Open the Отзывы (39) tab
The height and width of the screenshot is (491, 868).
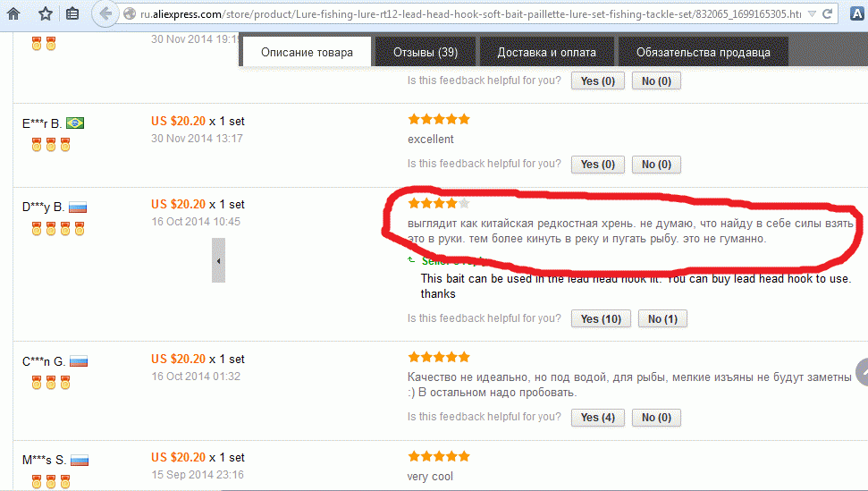click(426, 52)
